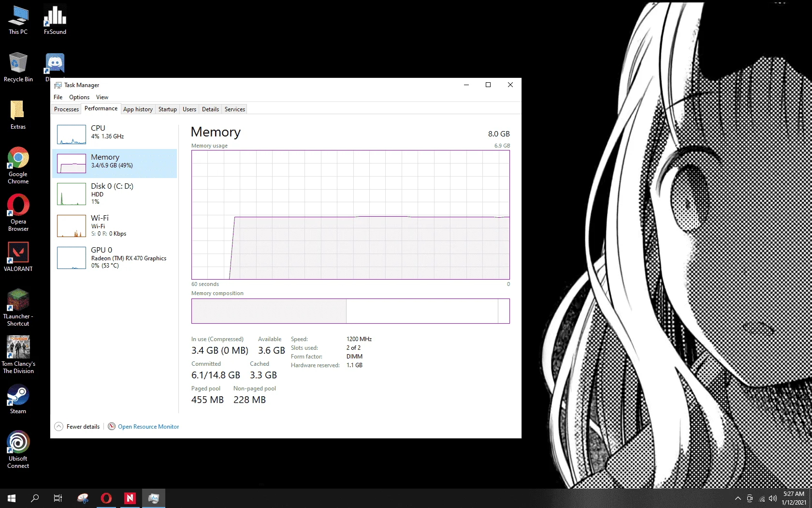812x508 pixels.
Task: Launch the FxSound desktop shortcut
Action: (x=55, y=20)
